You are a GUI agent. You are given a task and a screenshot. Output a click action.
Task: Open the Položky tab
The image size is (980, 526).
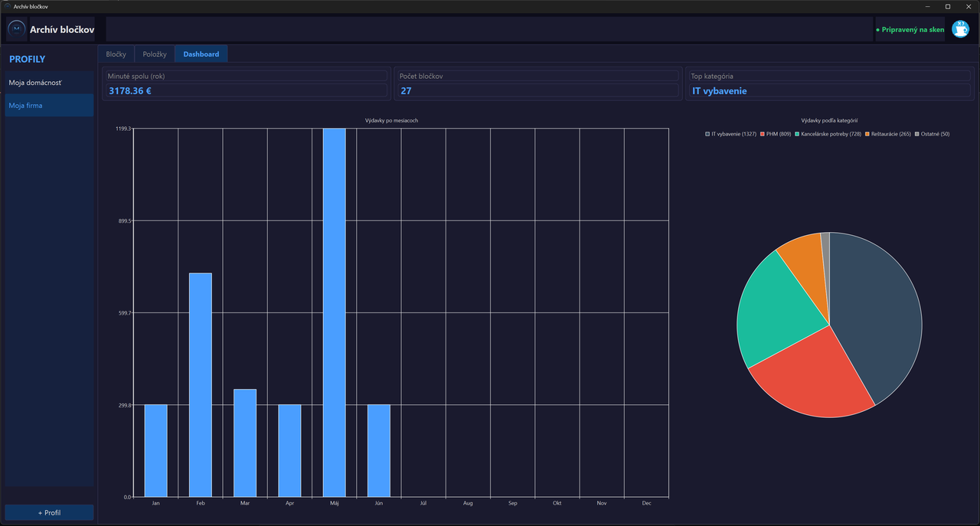pos(155,54)
